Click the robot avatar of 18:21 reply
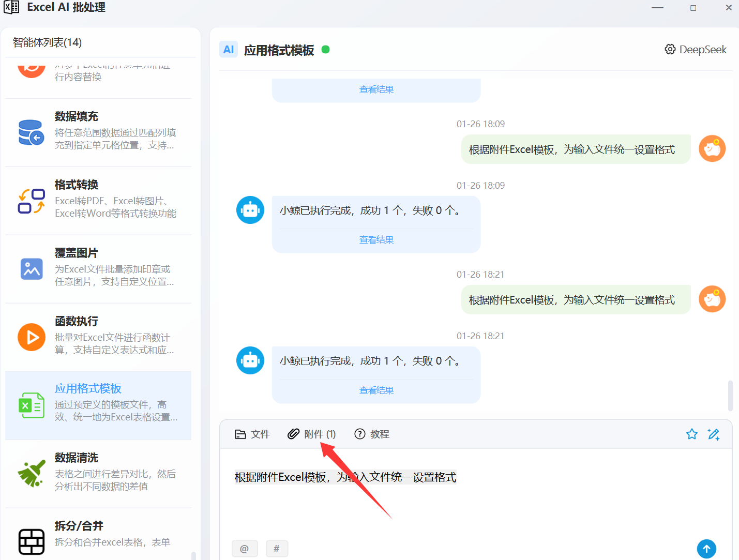 point(250,360)
